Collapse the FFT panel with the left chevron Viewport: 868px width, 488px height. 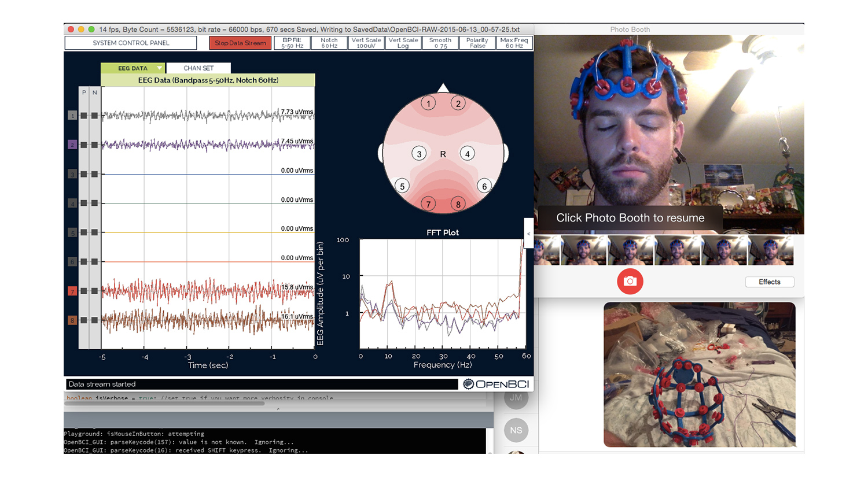tap(528, 233)
